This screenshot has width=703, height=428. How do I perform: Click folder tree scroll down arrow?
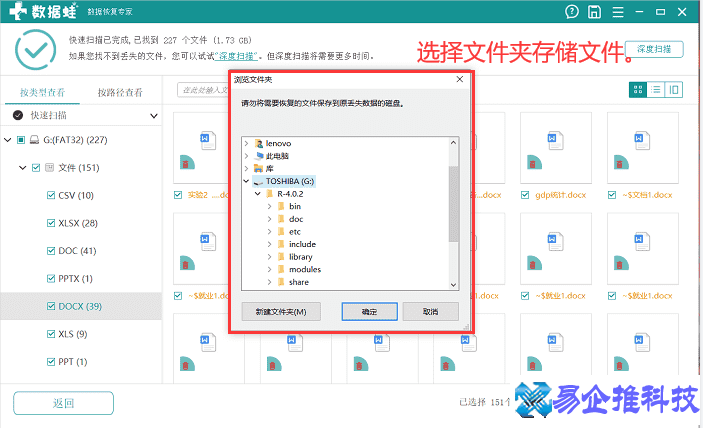[453, 285]
